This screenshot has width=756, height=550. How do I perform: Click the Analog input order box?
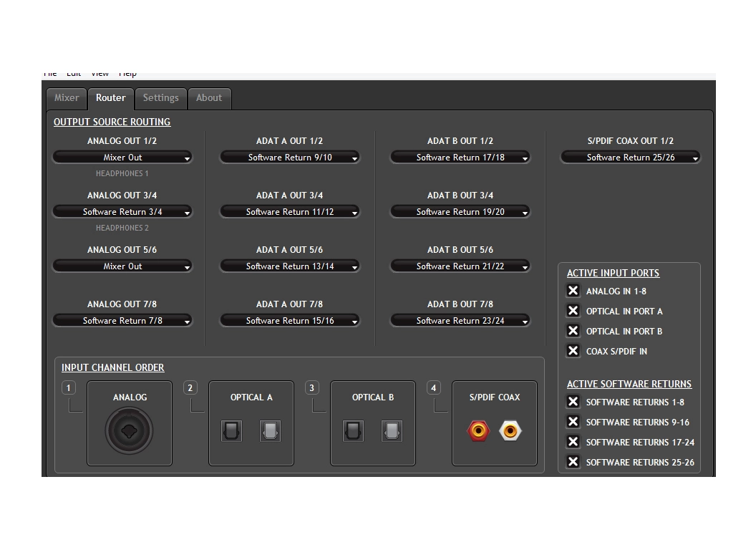point(129,423)
